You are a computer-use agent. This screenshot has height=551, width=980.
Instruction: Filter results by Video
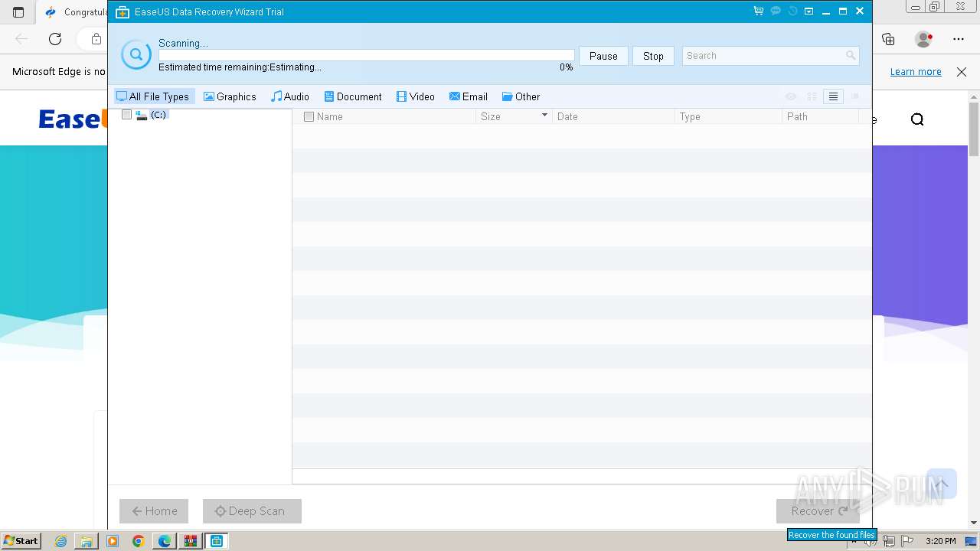coord(416,96)
